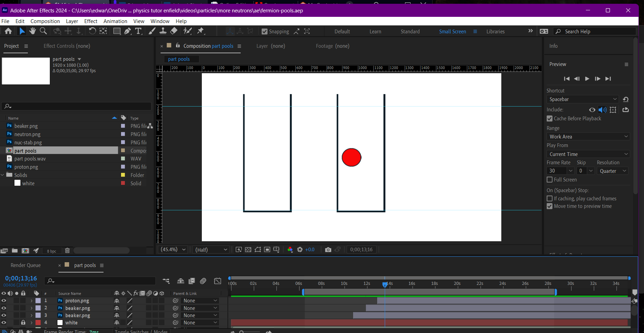Select the Type tool
The height and width of the screenshot is (333, 644).
coord(138,31)
